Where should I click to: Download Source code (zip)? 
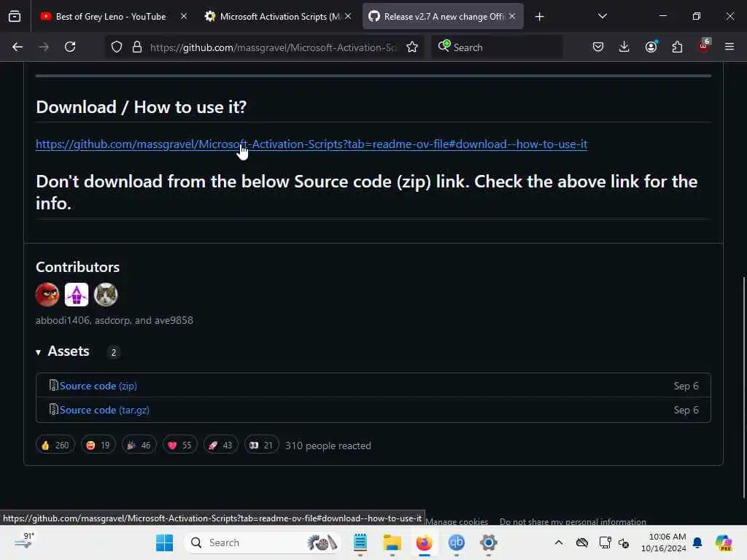tap(98, 386)
